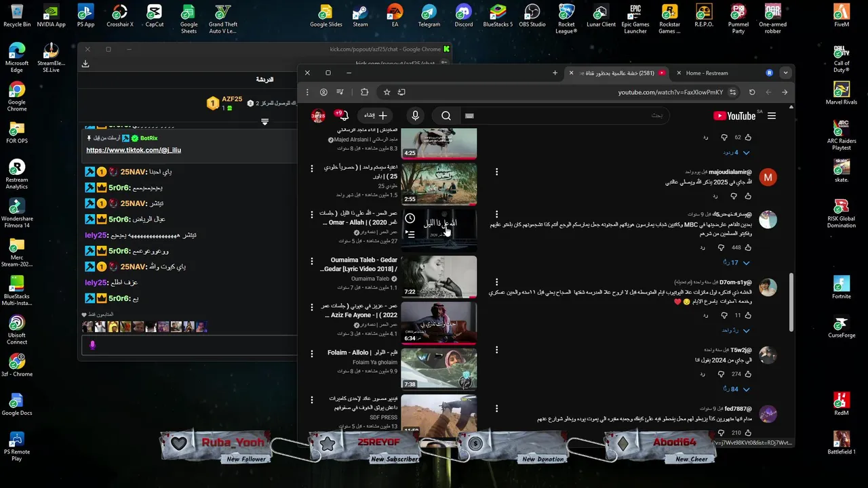Open options menu on majoudialamir comment

click(x=496, y=172)
